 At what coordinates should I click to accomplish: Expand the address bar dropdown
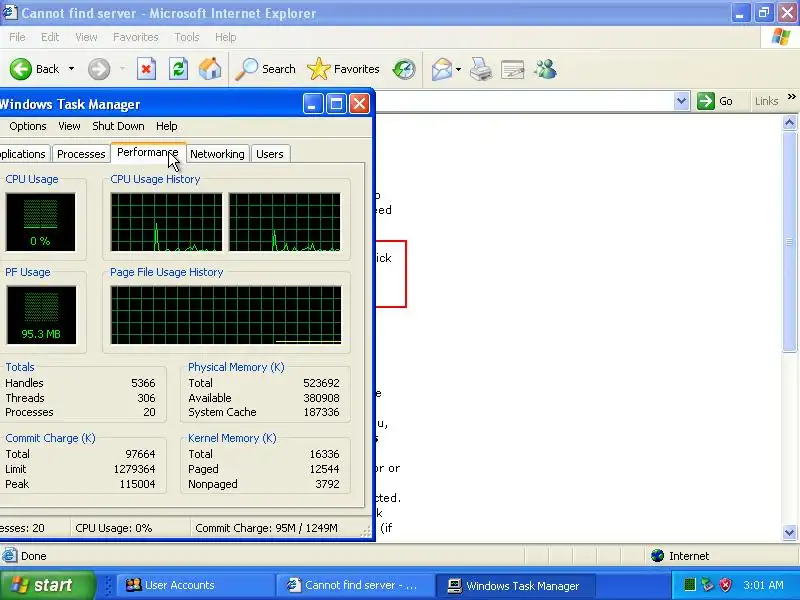pyautogui.click(x=681, y=101)
